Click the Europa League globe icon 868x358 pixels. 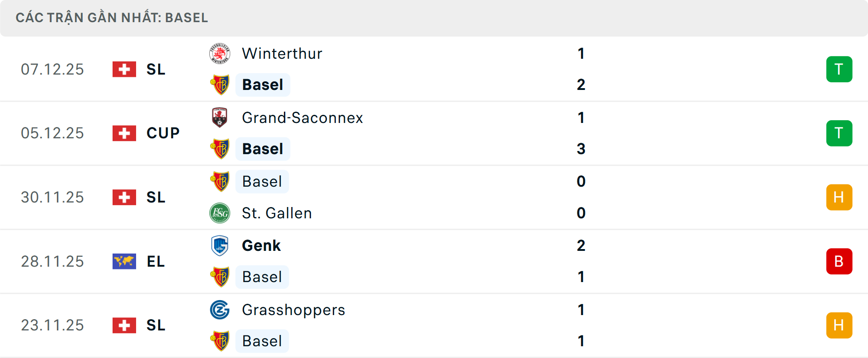click(124, 261)
